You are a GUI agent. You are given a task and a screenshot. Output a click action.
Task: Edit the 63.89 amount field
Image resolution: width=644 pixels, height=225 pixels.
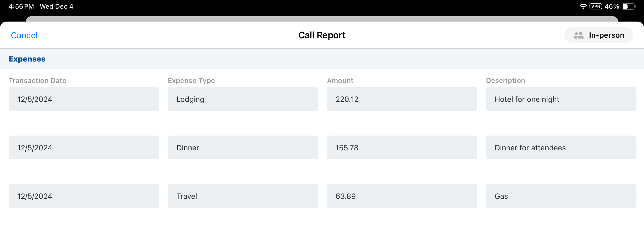click(x=402, y=196)
